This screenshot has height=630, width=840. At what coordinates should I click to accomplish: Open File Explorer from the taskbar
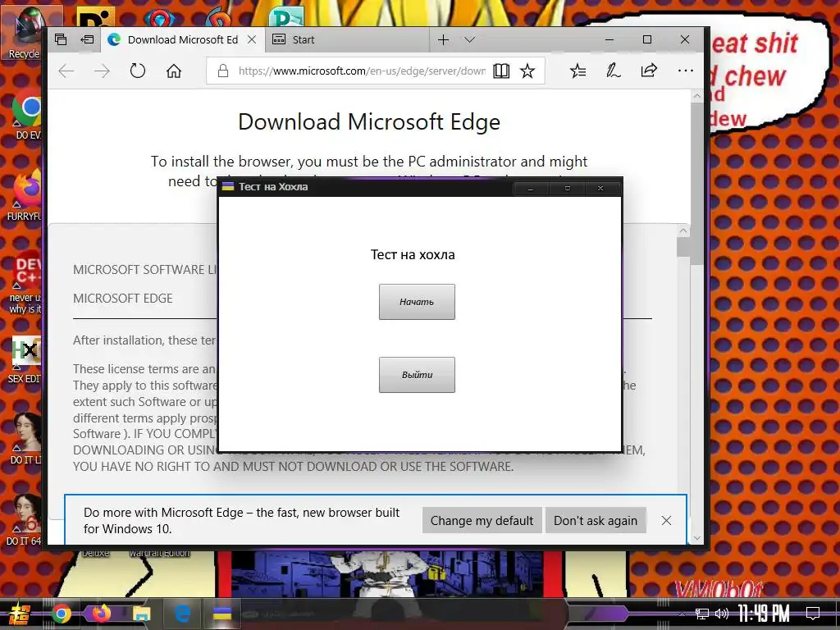point(141,614)
